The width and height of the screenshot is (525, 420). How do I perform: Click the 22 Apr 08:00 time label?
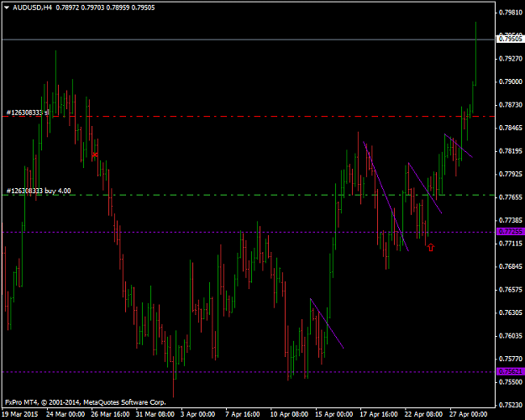[x=423, y=414]
